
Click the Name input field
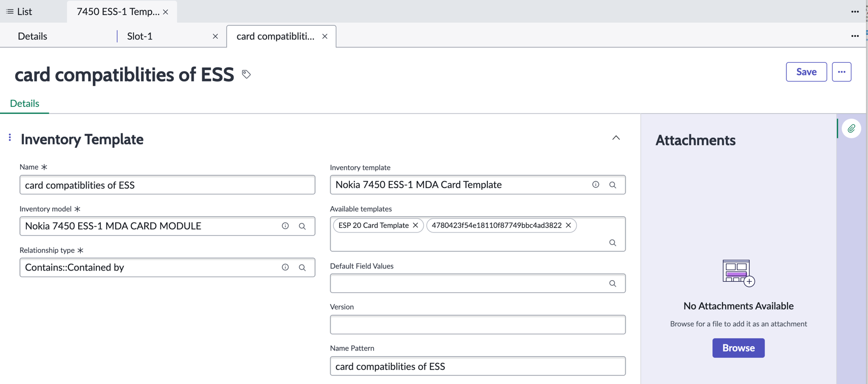coord(167,185)
